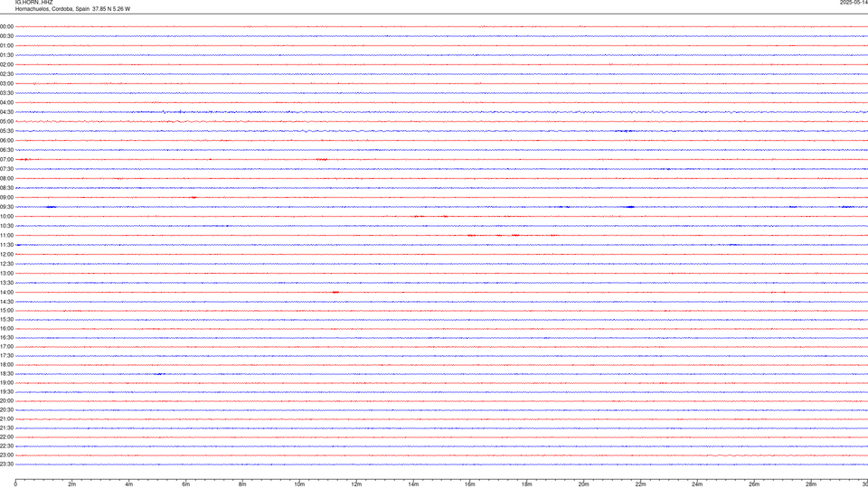Select the 6m axis tick label

click(186, 484)
